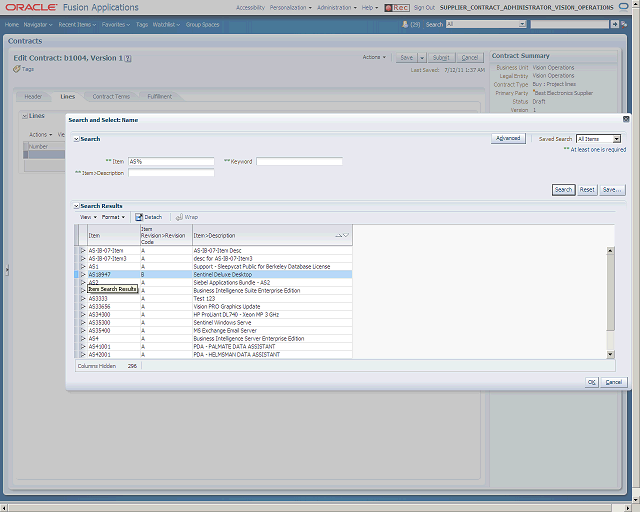Close the Search and Select dialog
640x512 pixels.
click(626, 119)
